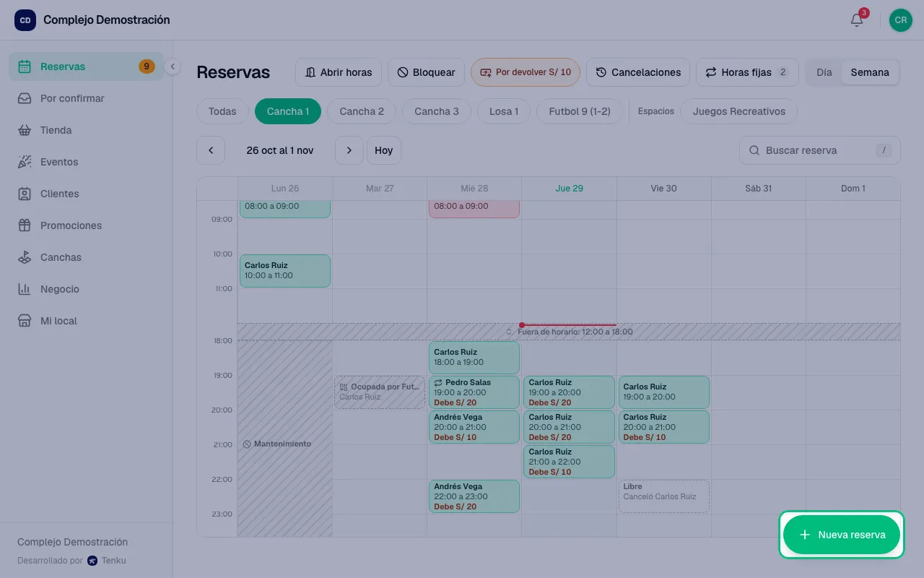The width and height of the screenshot is (924, 578).
Task: Click the Tienda basket icon
Action: click(25, 130)
